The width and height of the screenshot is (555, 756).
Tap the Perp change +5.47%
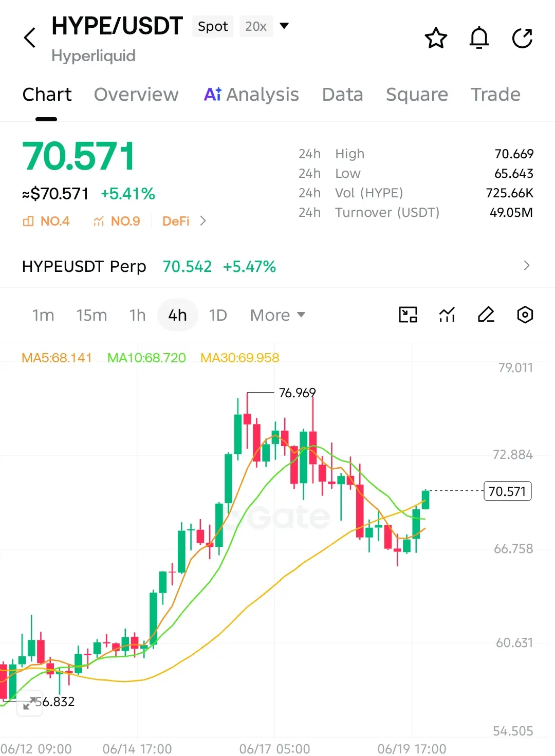[x=249, y=266]
